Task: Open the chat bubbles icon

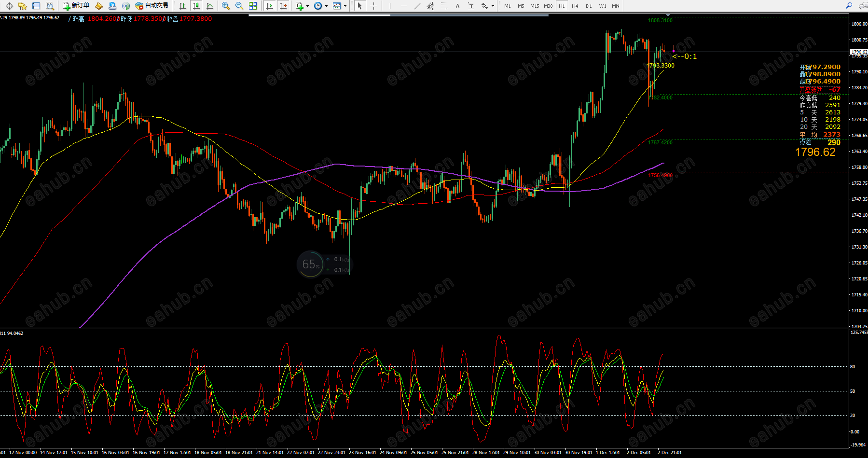Action: pos(863,6)
